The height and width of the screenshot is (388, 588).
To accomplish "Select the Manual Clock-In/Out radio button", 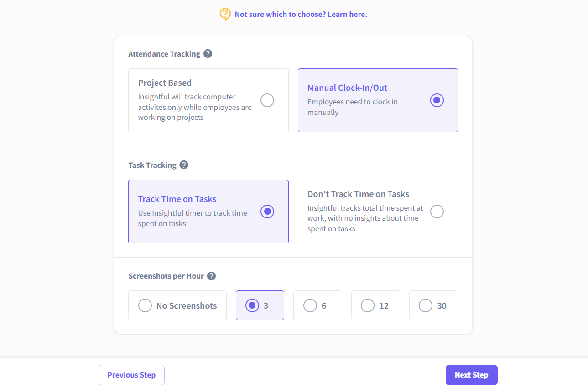I will pos(437,100).
